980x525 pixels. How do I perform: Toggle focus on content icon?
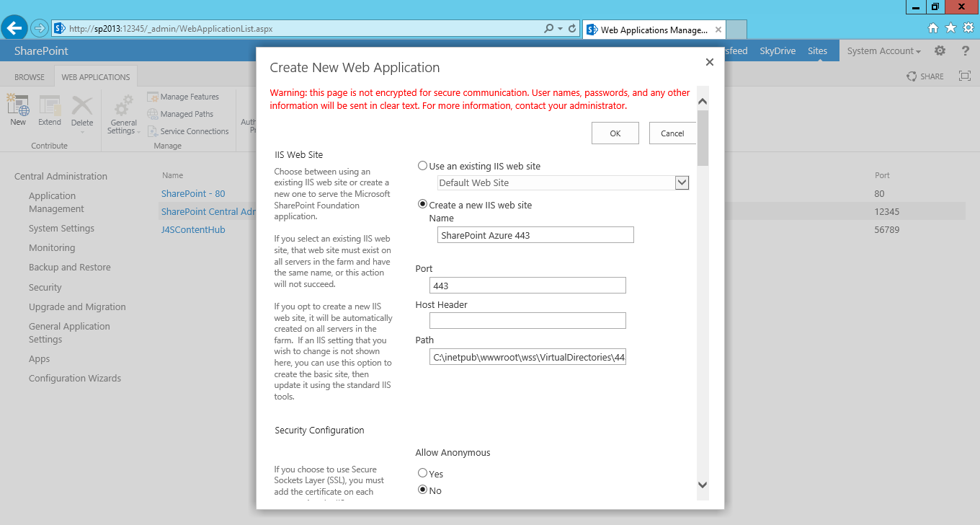965,76
